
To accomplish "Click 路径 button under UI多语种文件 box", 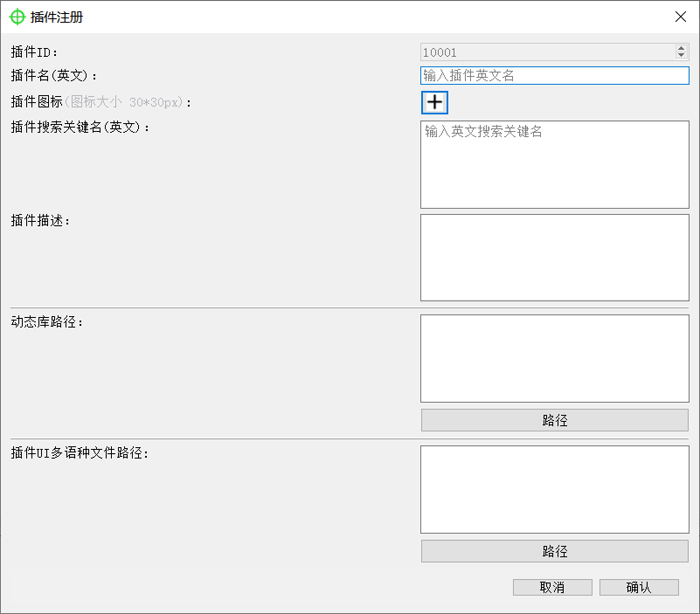I will 555,551.
